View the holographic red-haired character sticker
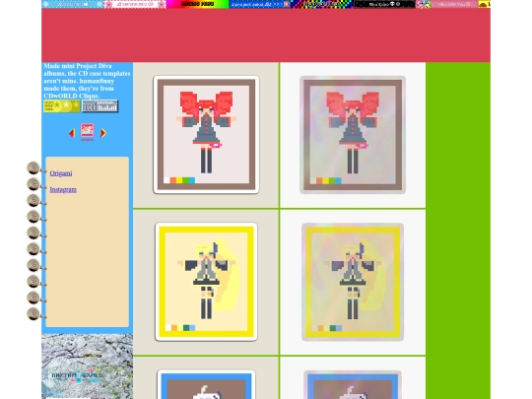The height and width of the screenshot is (399, 532). pos(353,135)
